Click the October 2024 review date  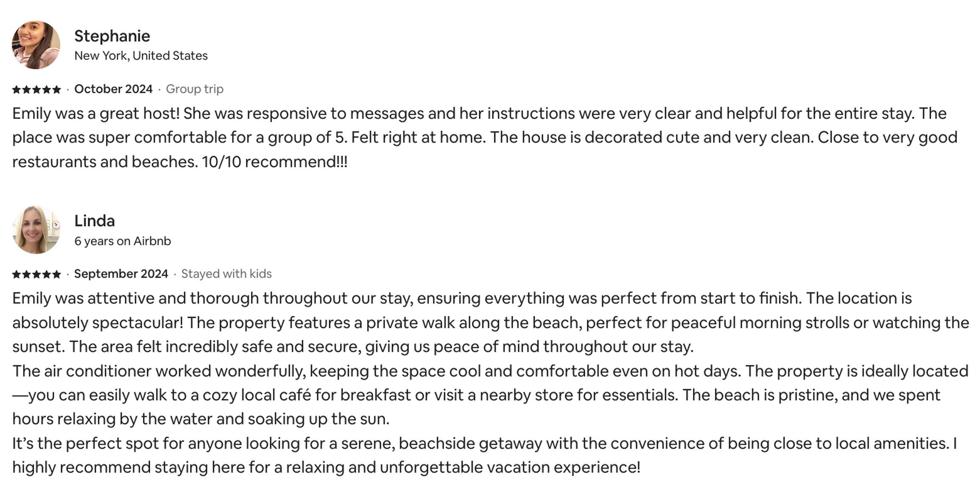pyautogui.click(x=113, y=89)
